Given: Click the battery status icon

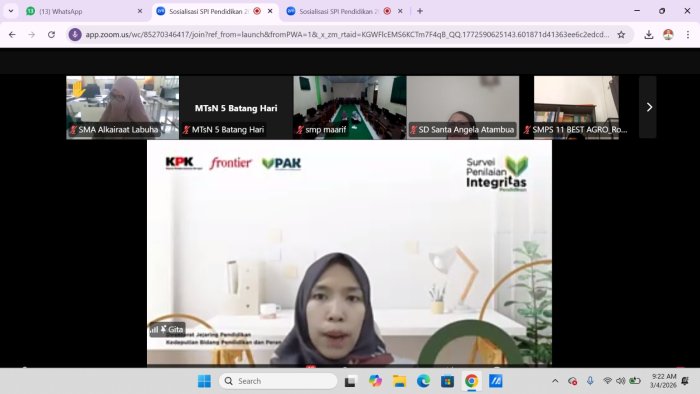Looking at the screenshot, I should click(x=635, y=381).
